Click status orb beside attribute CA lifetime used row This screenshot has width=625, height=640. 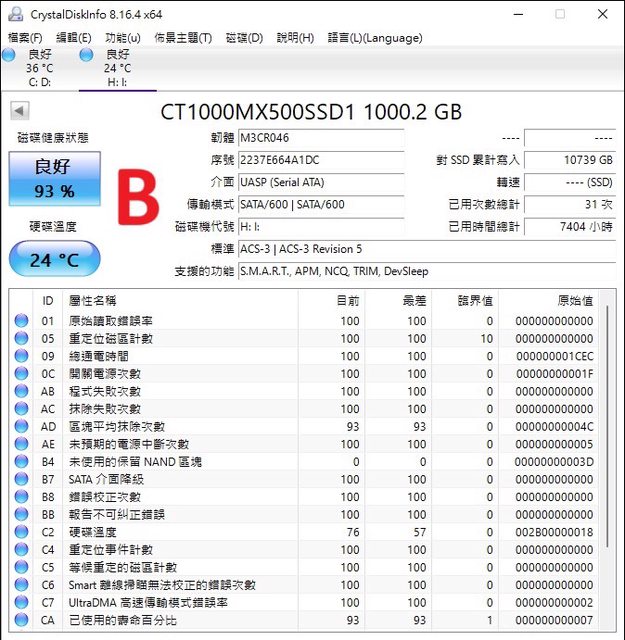pyautogui.click(x=22, y=620)
